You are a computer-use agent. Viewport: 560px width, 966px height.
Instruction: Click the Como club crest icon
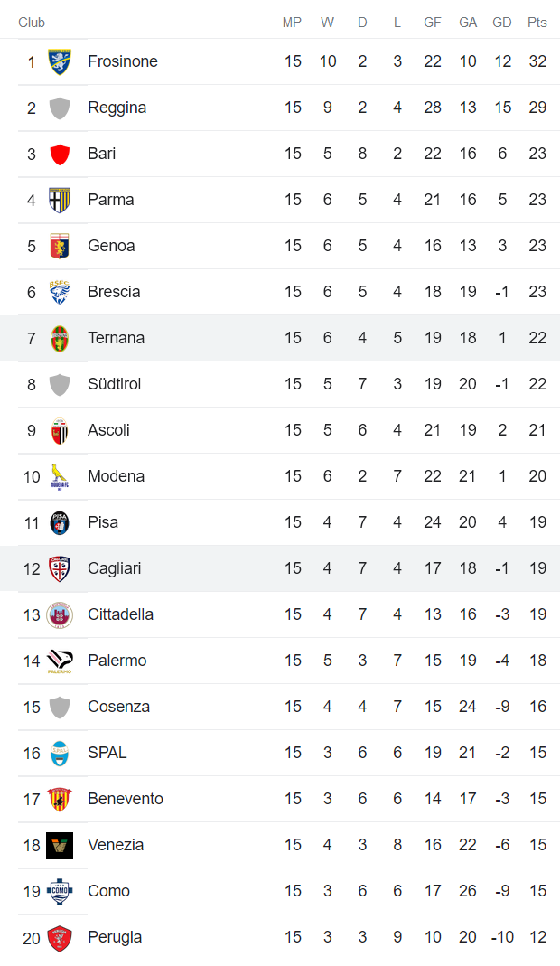pos(60,891)
